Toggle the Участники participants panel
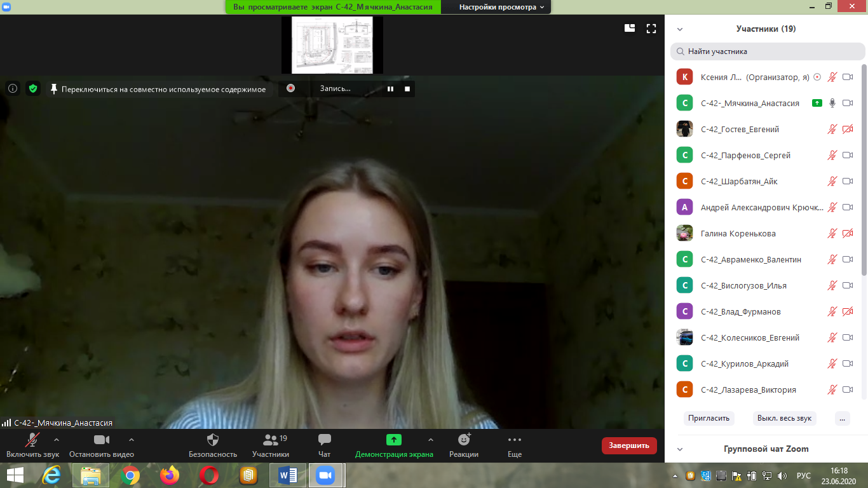This screenshot has width=868, height=488. [271, 445]
